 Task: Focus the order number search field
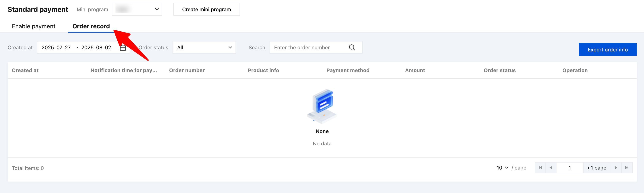pos(310,48)
